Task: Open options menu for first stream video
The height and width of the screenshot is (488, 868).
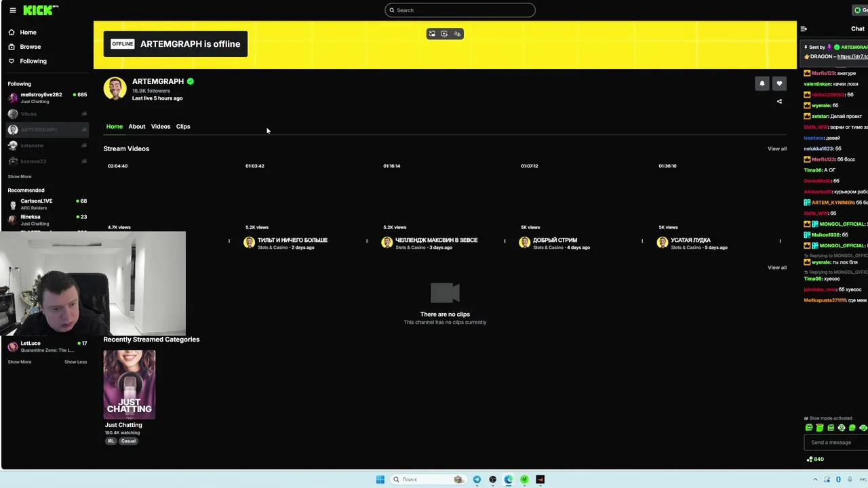Action: tap(229, 241)
